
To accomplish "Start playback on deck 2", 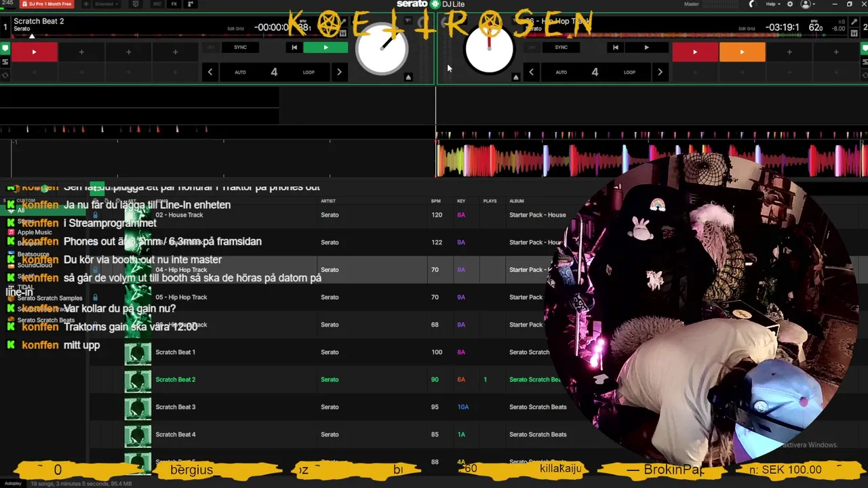I will pos(646,47).
